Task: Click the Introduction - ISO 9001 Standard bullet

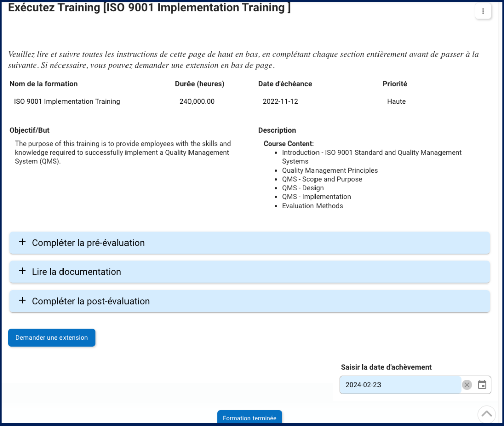Action: [371, 157]
